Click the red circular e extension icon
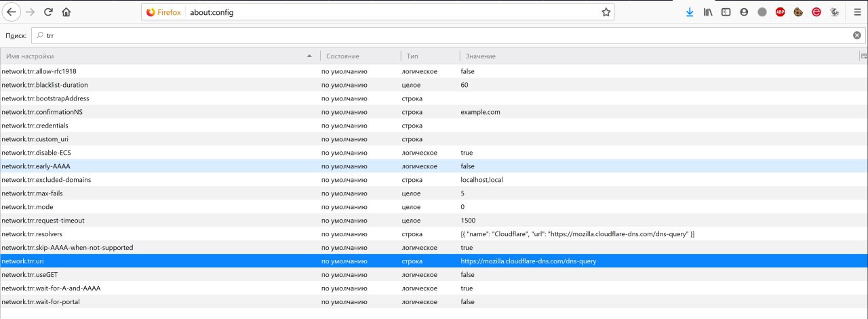Image resolution: width=868 pixels, height=319 pixels. click(x=817, y=12)
